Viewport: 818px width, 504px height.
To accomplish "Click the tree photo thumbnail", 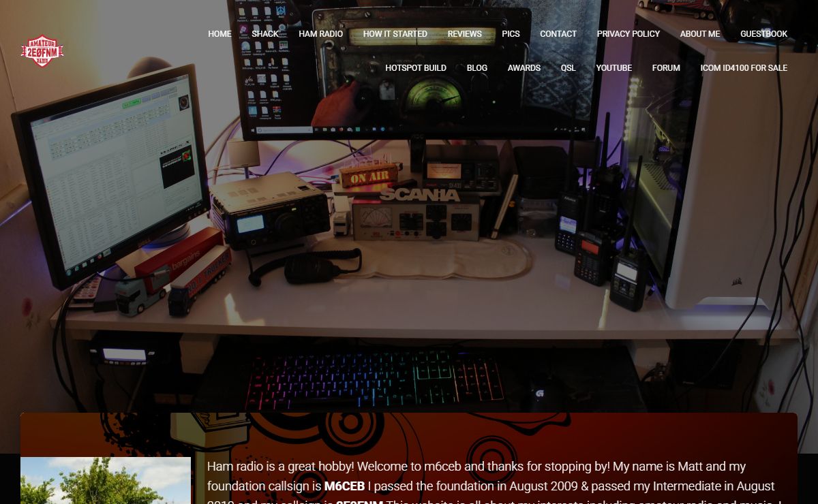I will pos(106,481).
